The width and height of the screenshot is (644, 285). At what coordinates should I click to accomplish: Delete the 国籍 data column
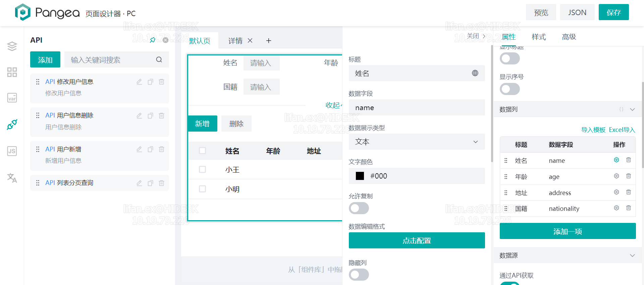tap(629, 208)
